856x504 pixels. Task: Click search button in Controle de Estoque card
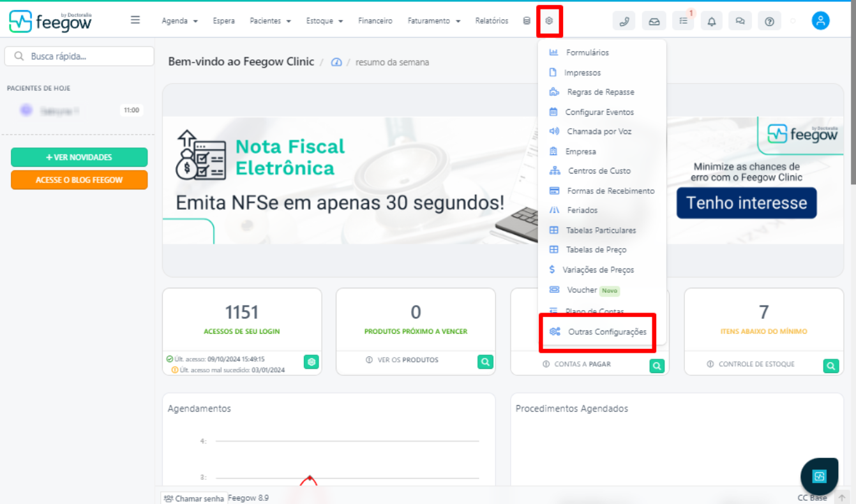[x=830, y=366]
